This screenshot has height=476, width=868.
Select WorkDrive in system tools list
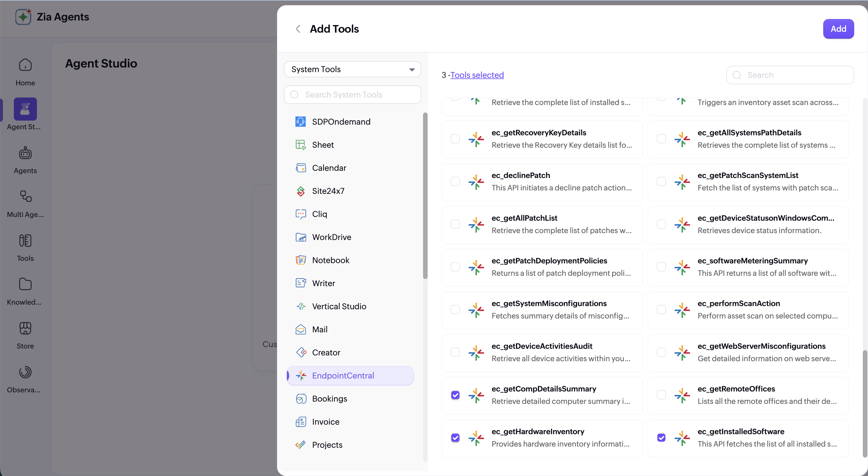[350, 237]
